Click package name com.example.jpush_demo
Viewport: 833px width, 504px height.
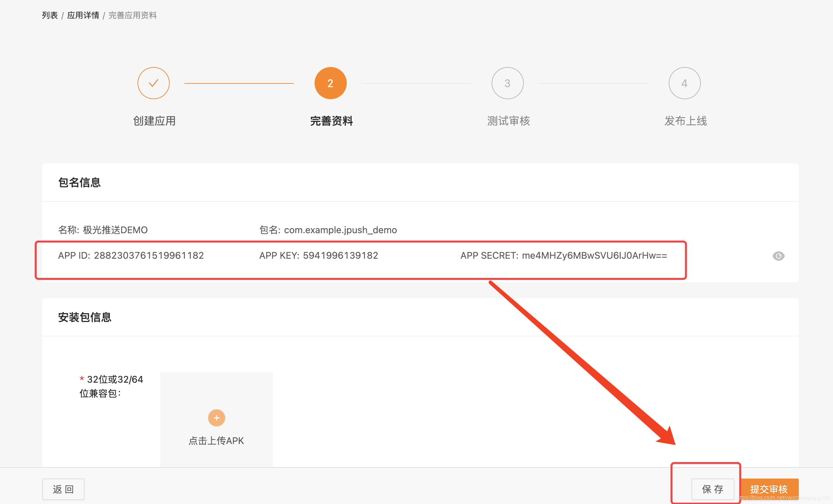point(340,230)
